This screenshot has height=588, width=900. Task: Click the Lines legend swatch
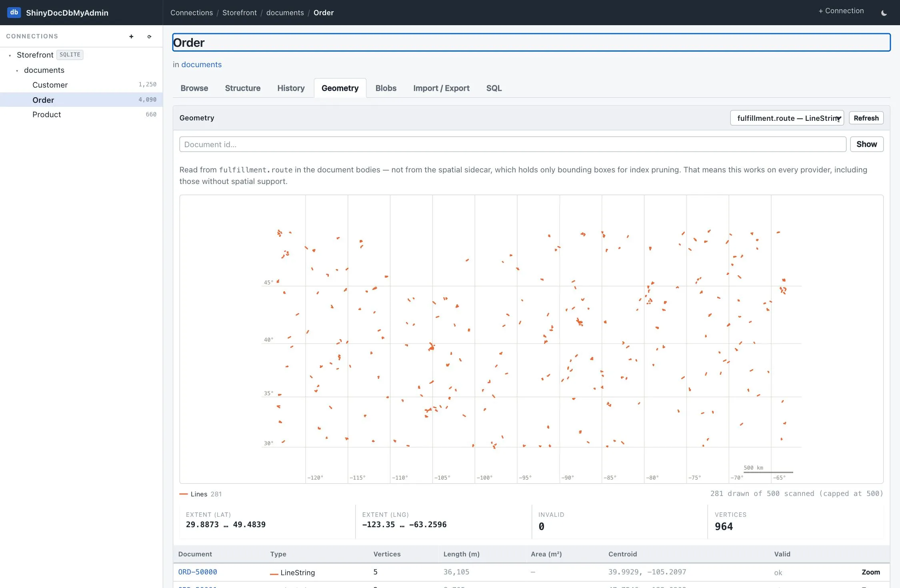click(x=184, y=494)
